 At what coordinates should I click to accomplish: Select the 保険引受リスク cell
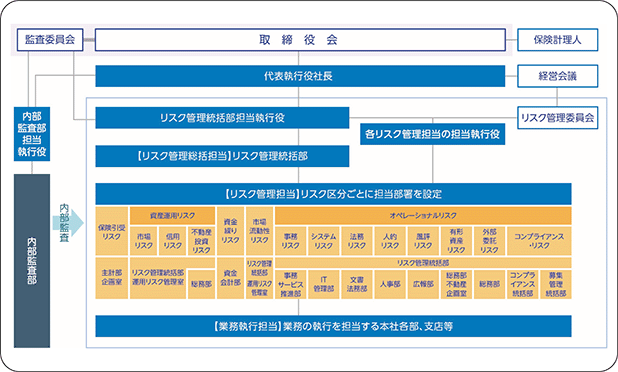point(112,231)
